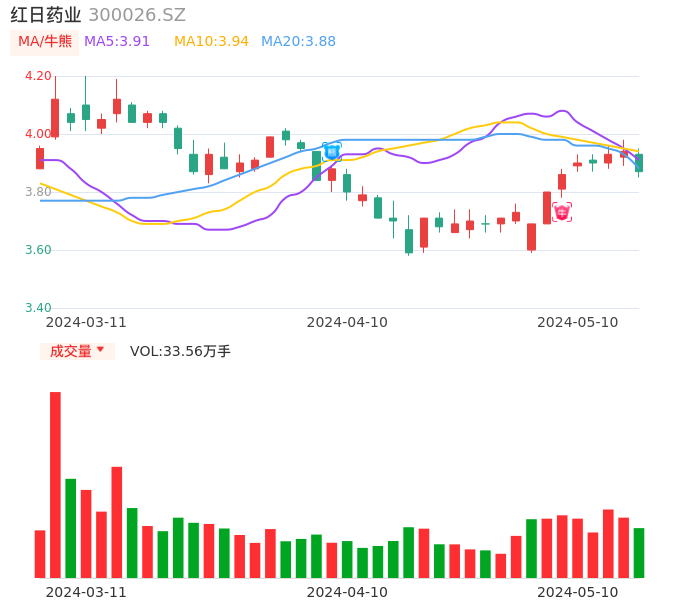
Task: Click the VOL:33.56万手 volume label
Action: [x=180, y=351]
